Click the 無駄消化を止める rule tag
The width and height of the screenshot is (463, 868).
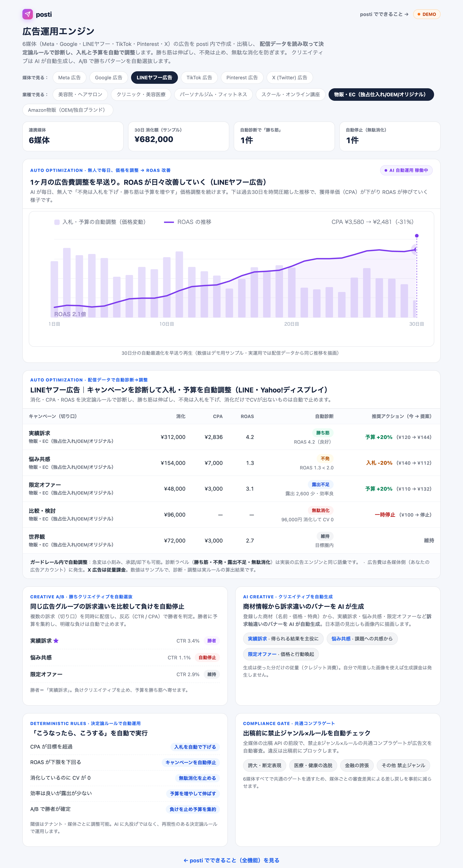point(197,778)
